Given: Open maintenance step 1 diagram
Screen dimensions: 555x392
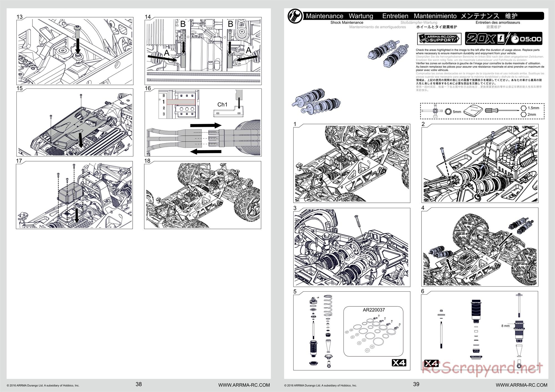Looking at the screenshot, I should click(352, 163).
